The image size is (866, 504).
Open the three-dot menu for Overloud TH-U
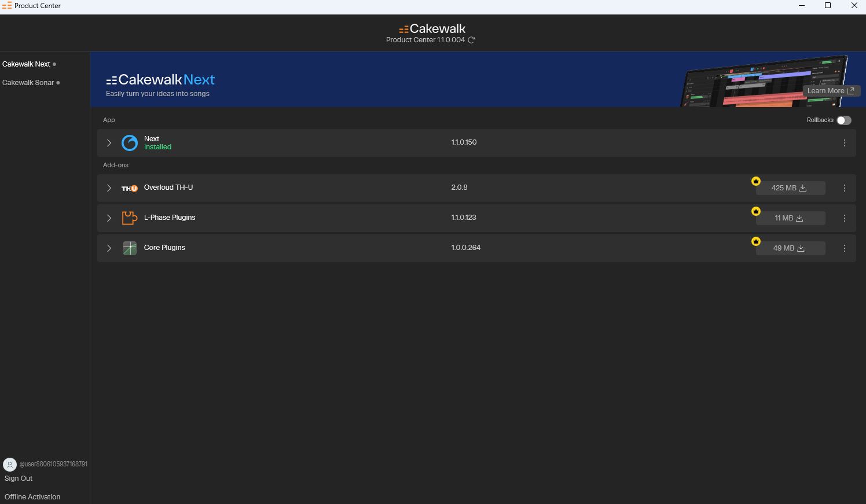[x=845, y=188]
